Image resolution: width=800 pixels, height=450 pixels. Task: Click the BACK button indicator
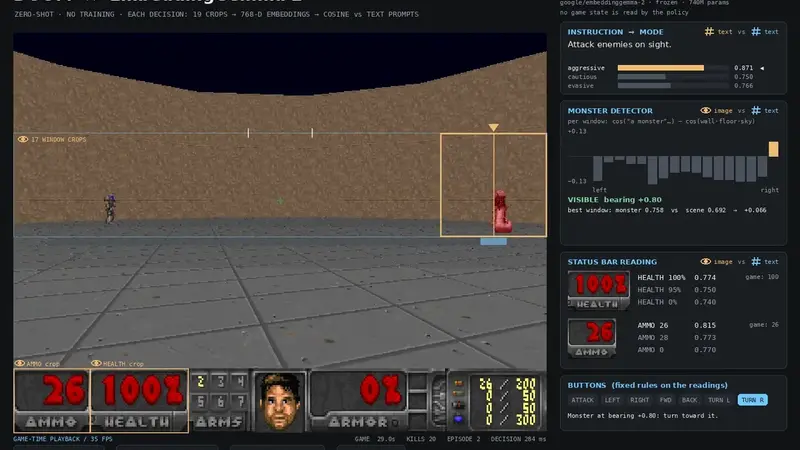pos(689,400)
